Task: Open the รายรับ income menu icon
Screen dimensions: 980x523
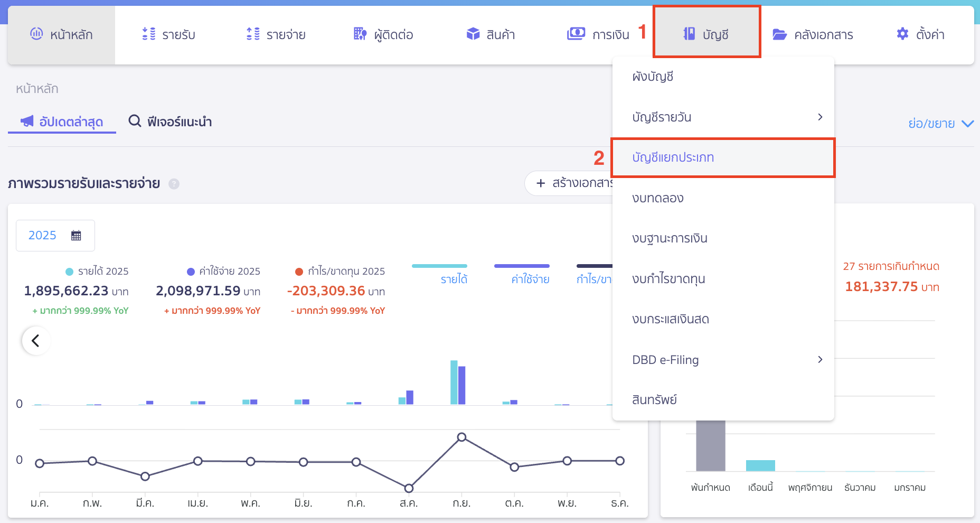Action: tap(149, 34)
